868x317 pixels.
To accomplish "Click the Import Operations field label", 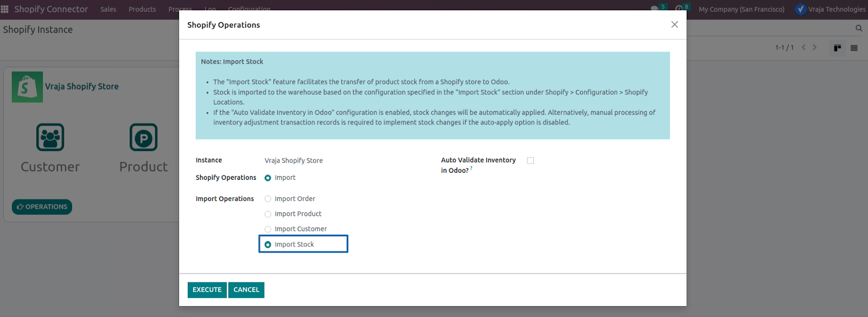I will click(225, 199).
